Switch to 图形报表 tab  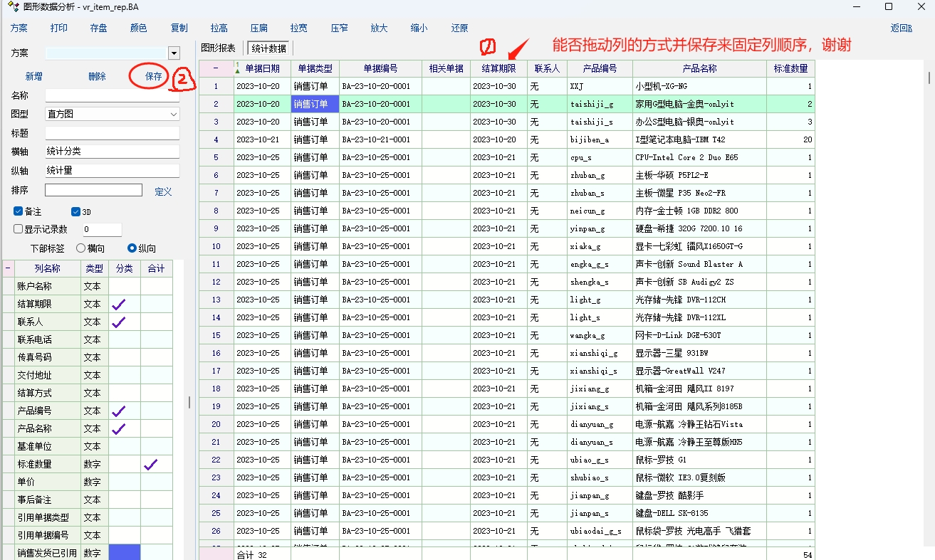pos(218,48)
